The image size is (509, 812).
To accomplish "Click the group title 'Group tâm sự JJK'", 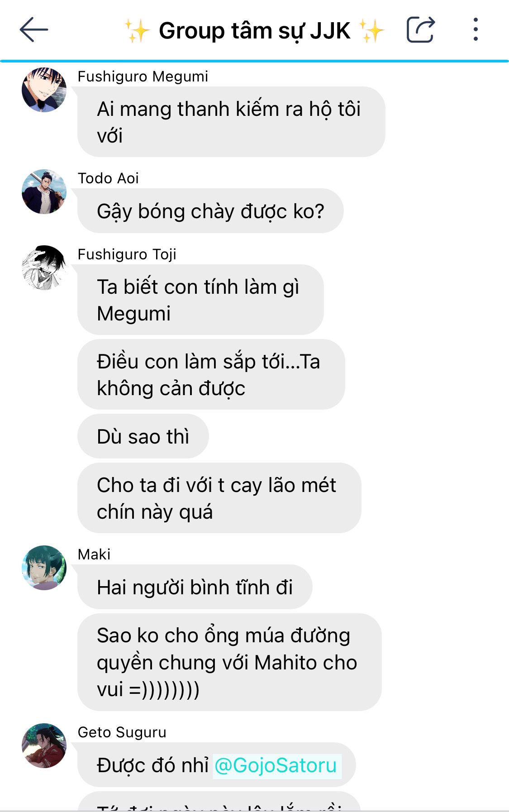I will pyautogui.click(x=255, y=31).
